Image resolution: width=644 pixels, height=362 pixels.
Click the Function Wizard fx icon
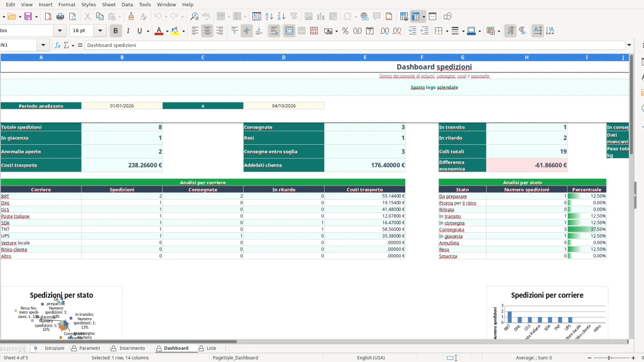point(57,46)
